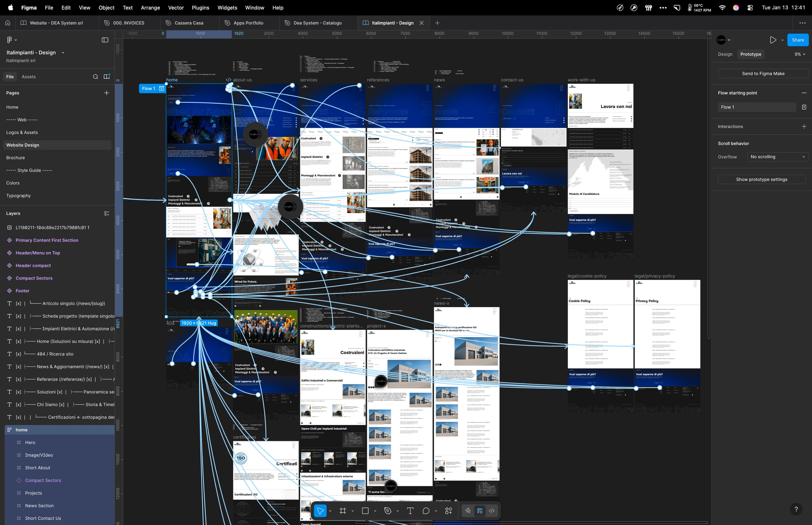Open the help question mark button
Screen dimensions: 812x525
[x=796, y=509]
